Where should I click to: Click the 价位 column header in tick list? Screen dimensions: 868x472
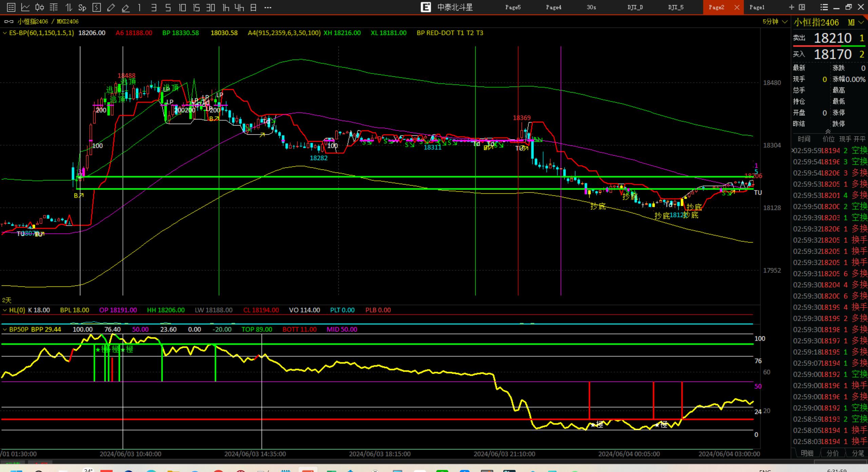click(828, 139)
